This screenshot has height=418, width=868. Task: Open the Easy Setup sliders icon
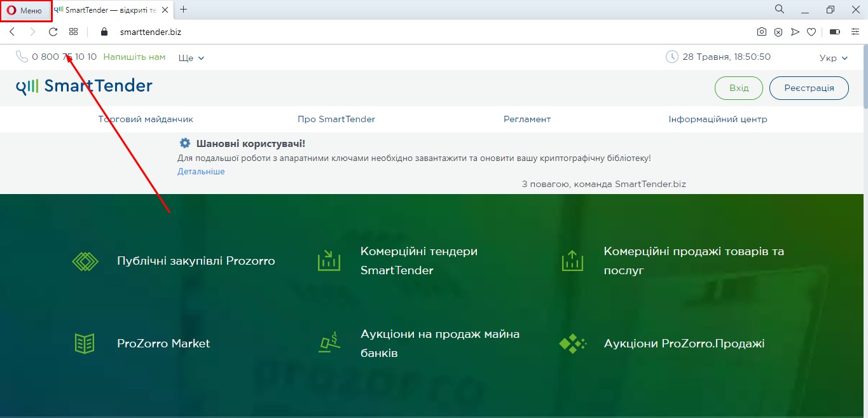pos(855,32)
